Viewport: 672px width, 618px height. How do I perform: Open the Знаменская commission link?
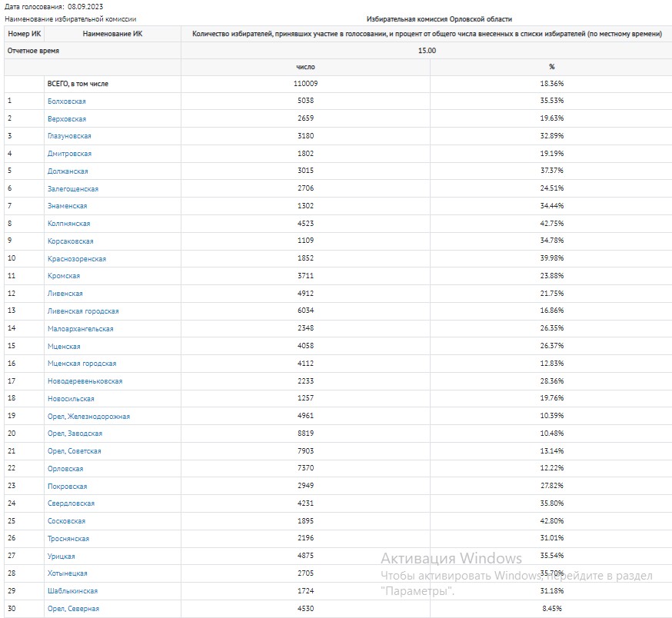click(67, 206)
